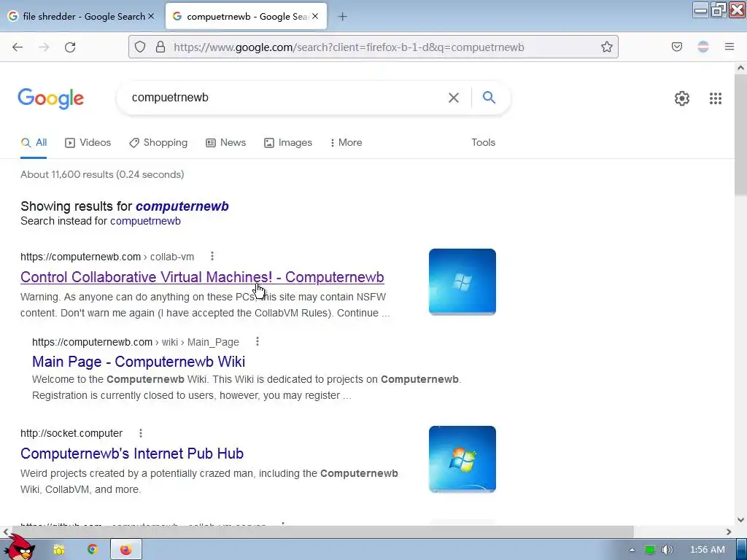Switch to News results
Viewport: 747px width, 560px height.
pyautogui.click(x=226, y=142)
